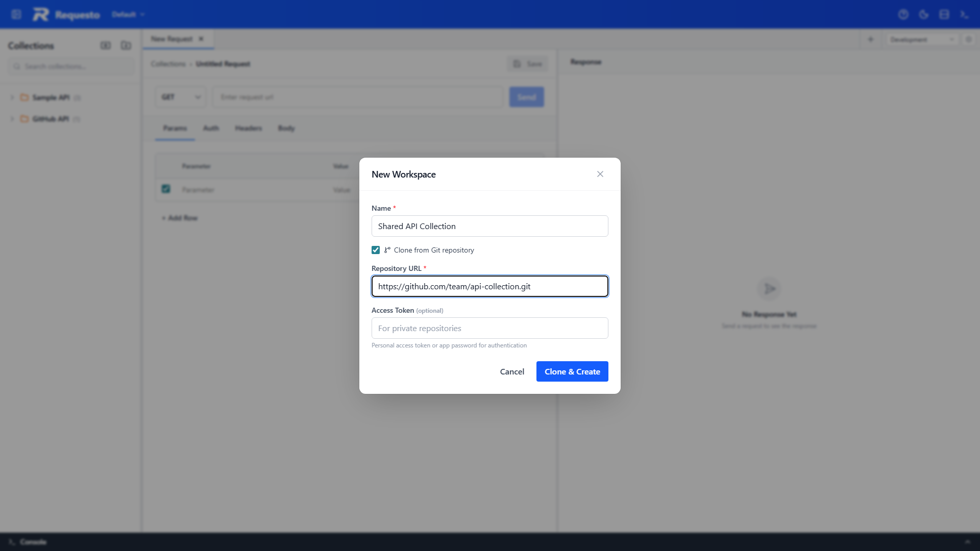Toggle dark mode via the moon icon
Image resolution: width=980 pixels, height=551 pixels.
(x=924, y=14)
